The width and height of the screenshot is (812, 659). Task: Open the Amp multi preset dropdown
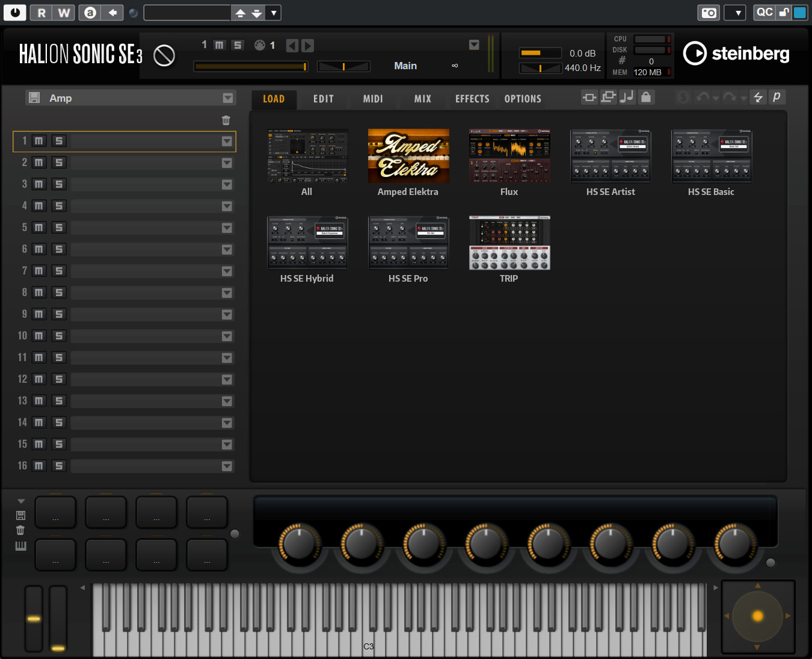point(228,98)
